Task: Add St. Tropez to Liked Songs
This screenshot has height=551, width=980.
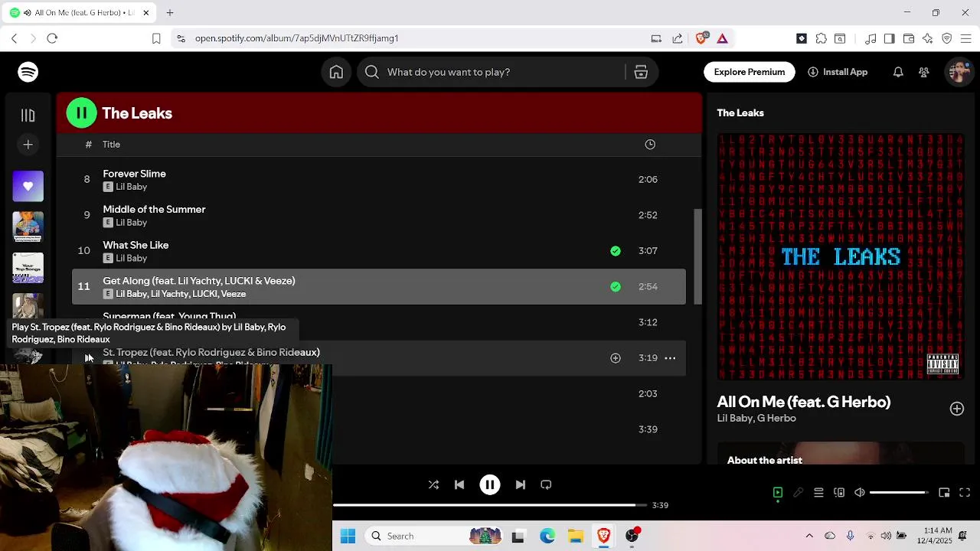Action: [616, 357]
